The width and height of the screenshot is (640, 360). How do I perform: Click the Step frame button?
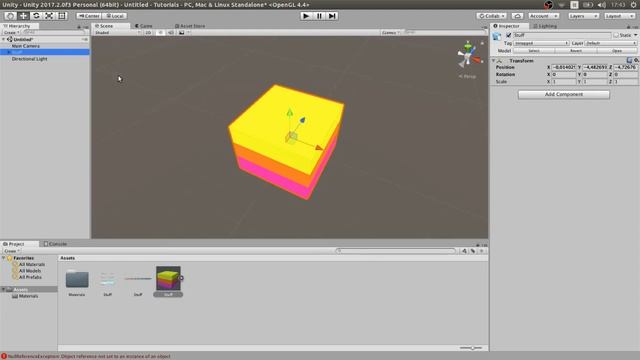pyautogui.click(x=332, y=16)
